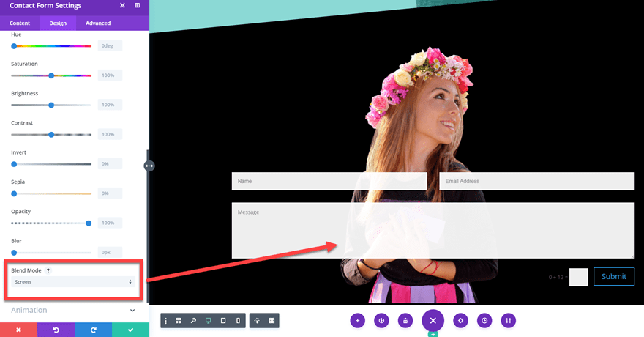Click the captcha answer box

(x=578, y=277)
